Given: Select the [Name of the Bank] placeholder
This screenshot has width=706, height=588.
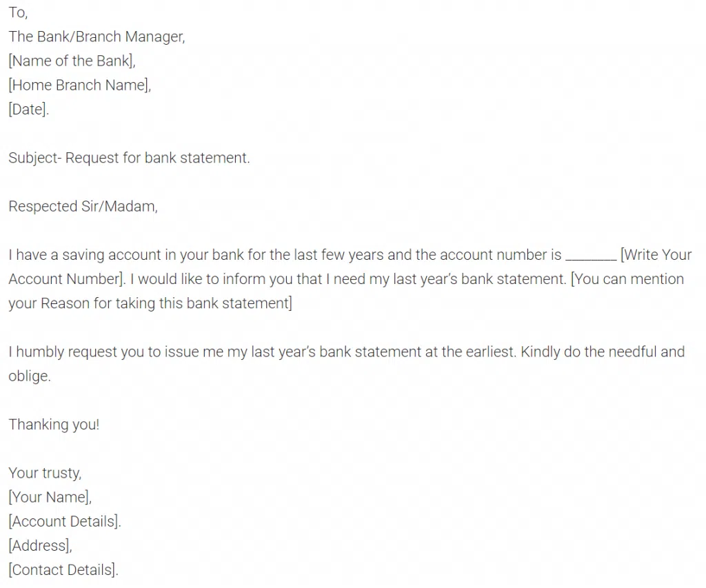Looking at the screenshot, I should [72, 61].
